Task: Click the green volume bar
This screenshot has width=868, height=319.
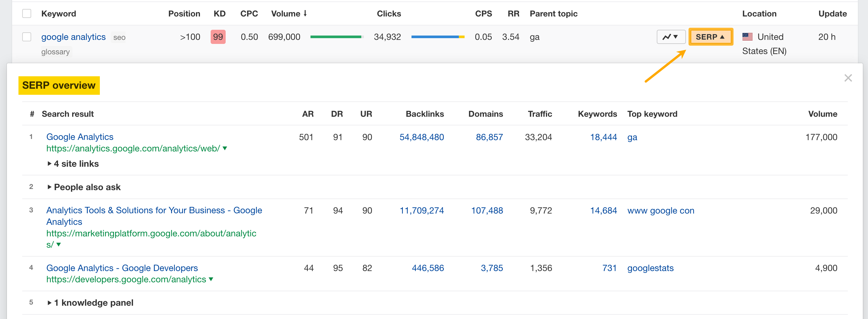Action: (x=337, y=37)
